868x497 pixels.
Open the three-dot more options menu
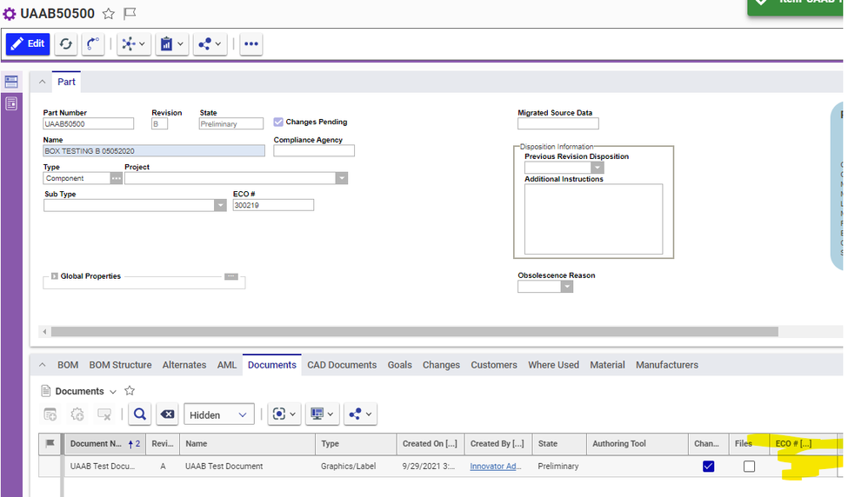[x=251, y=43]
